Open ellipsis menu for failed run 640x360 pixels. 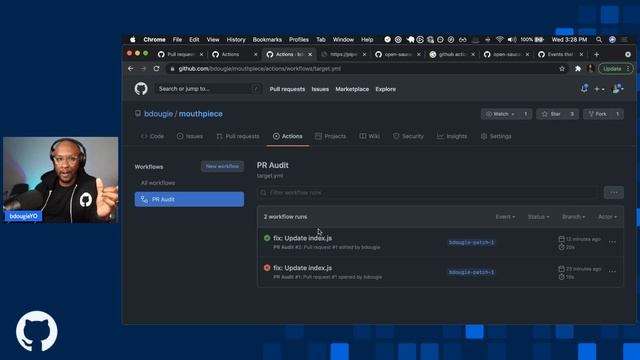[612, 271]
